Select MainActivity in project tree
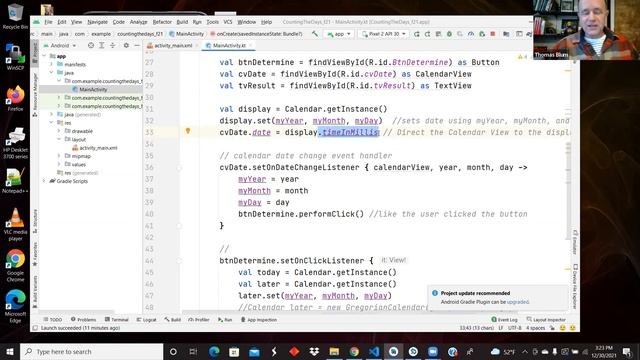The width and height of the screenshot is (640, 360). (x=93, y=89)
